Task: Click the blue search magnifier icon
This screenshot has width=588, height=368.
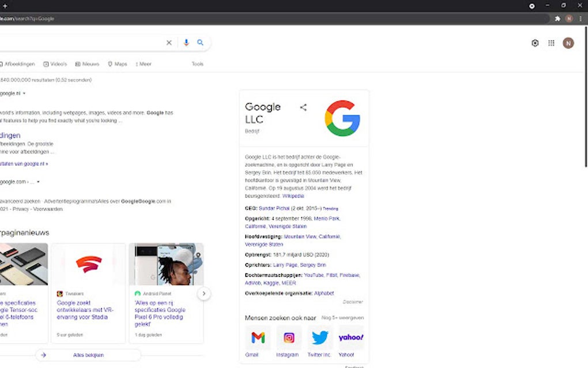Action: (x=200, y=43)
